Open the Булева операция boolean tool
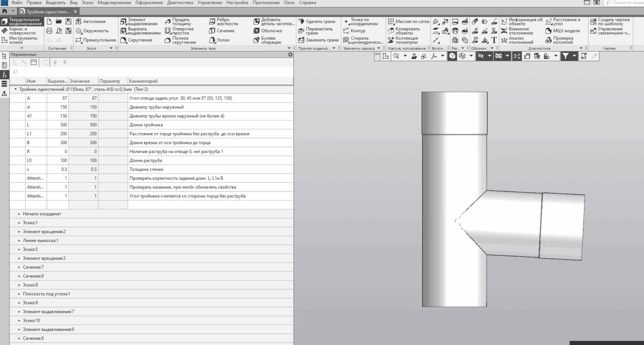The height and width of the screenshot is (345, 644). click(267, 40)
